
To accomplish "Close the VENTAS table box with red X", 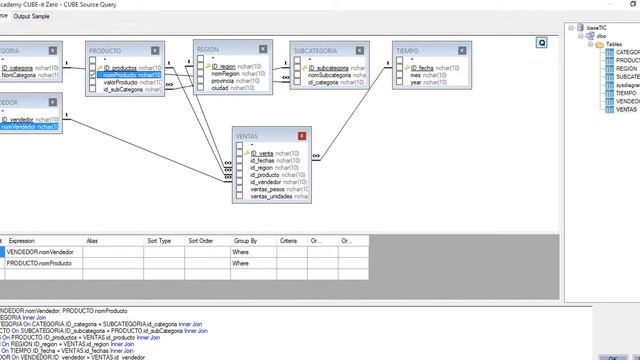I will coord(302,136).
